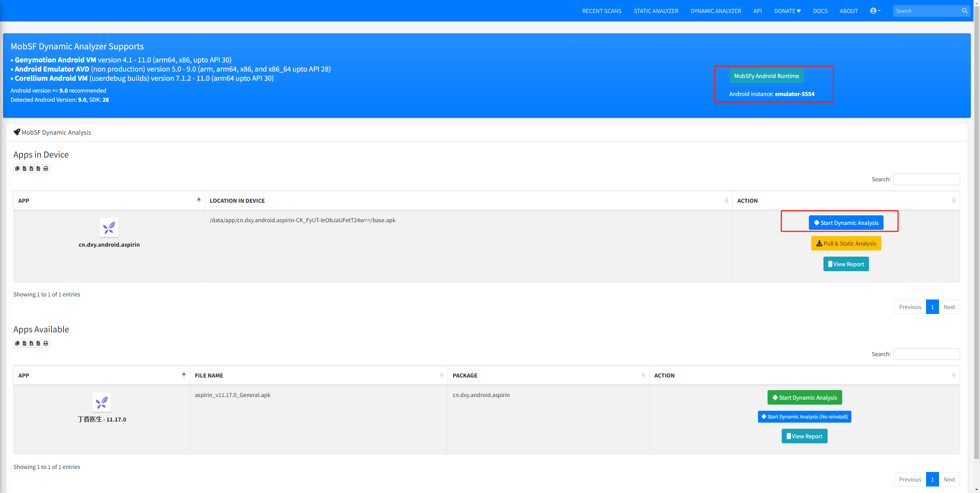Click Next in Apps Available pagination
Image resolution: width=980 pixels, height=493 pixels.
pyautogui.click(x=949, y=479)
